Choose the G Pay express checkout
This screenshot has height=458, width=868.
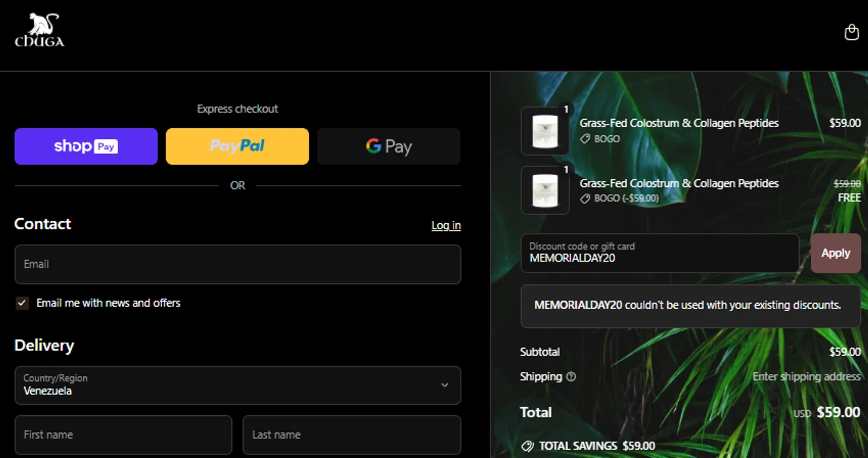[389, 146]
